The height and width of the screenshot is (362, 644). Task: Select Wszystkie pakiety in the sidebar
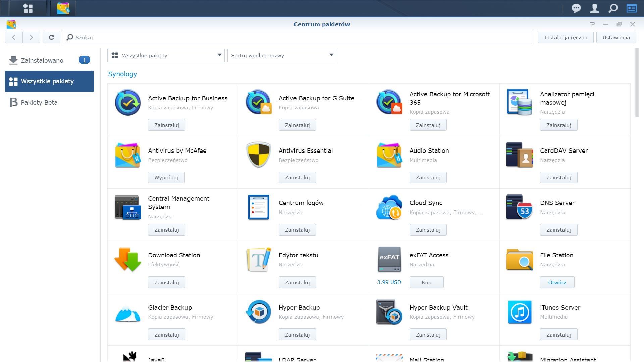click(49, 81)
